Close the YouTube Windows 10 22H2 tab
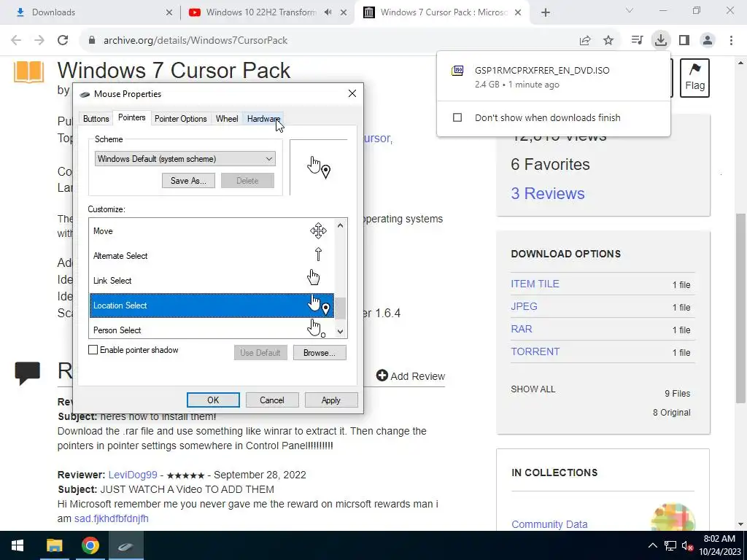 tap(344, 12)
